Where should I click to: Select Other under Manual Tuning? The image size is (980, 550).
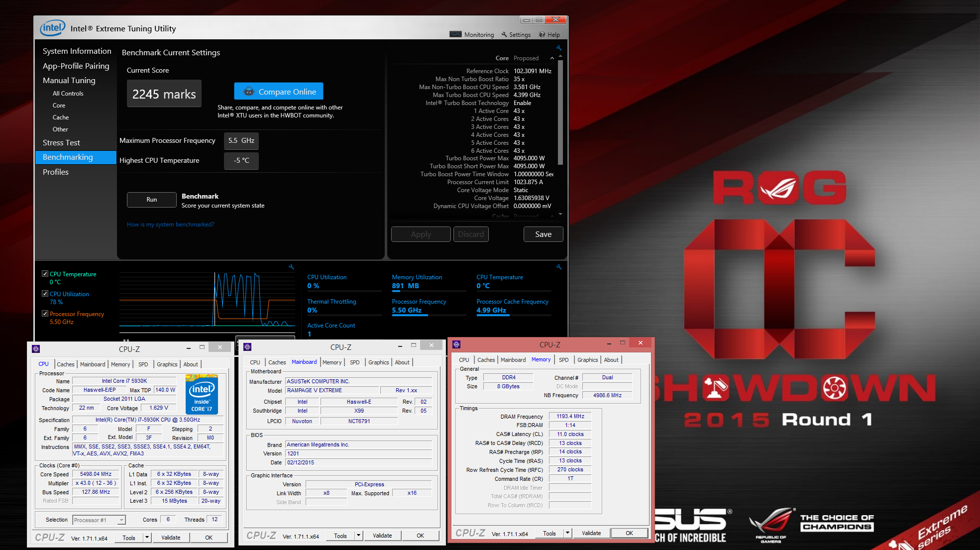point(60,129)
